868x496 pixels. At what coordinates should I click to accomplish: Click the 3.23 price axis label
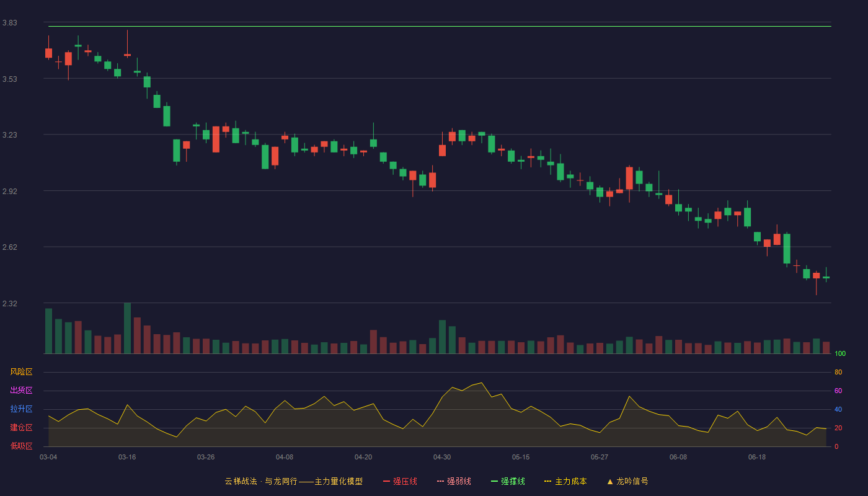tap(9, 135)
